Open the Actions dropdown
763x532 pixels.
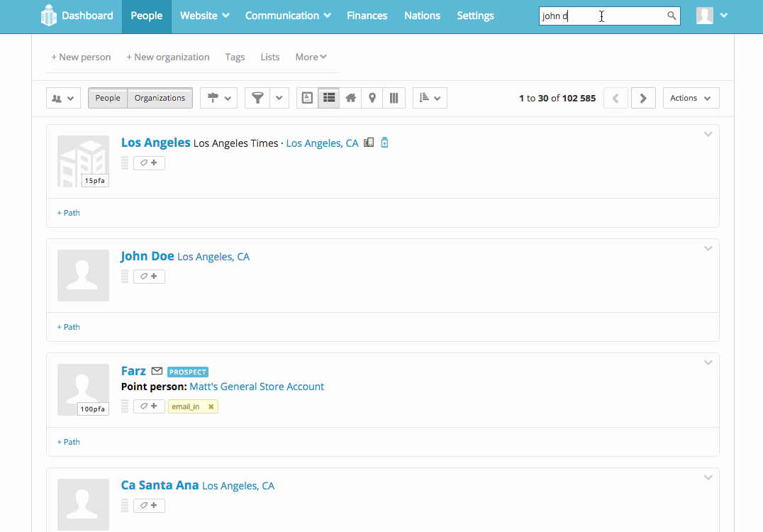point(691,98)
